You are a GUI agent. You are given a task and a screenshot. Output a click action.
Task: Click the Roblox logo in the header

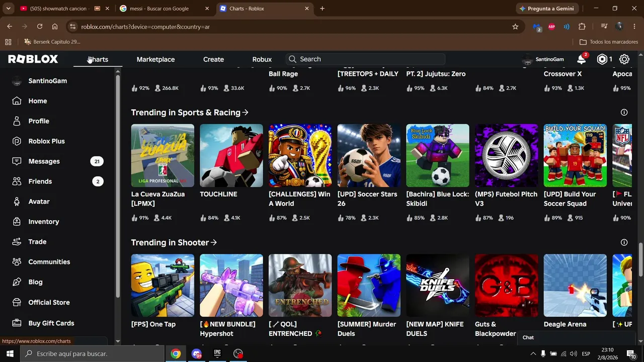click(33, 59)
